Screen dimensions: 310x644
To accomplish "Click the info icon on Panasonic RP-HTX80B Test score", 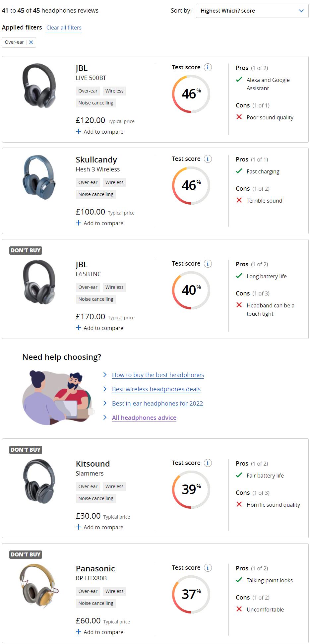I will click(208, 568).
